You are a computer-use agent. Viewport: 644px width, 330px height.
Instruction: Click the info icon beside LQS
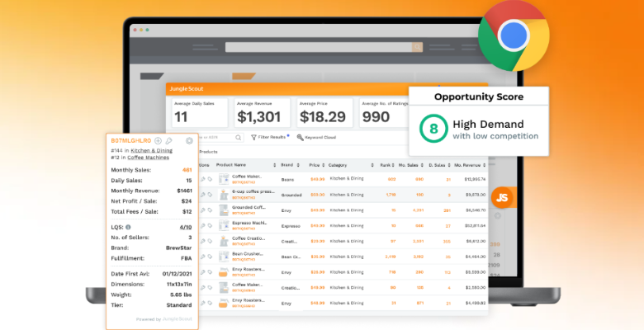coord(128,227)
